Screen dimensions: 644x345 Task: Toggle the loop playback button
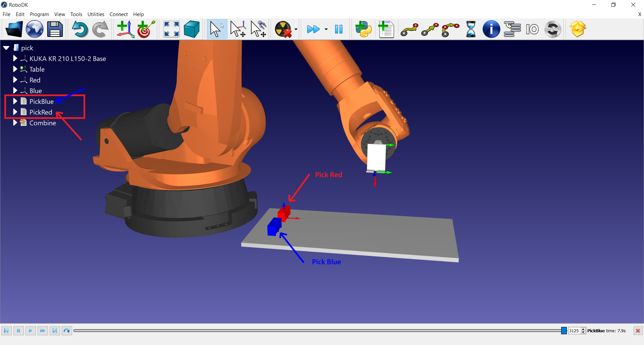coord(67,331)
